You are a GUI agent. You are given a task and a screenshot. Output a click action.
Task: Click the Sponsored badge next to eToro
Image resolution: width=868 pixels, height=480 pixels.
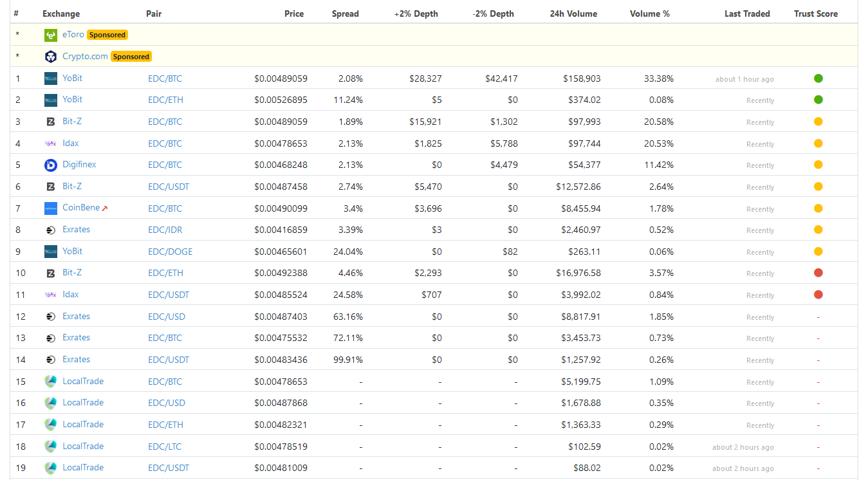click(107, 35)
